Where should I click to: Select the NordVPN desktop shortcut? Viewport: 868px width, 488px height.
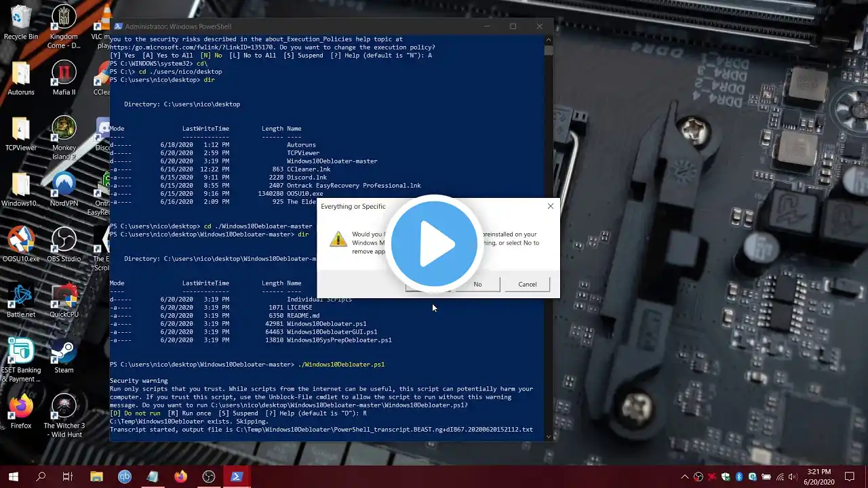tap(64, 189)
